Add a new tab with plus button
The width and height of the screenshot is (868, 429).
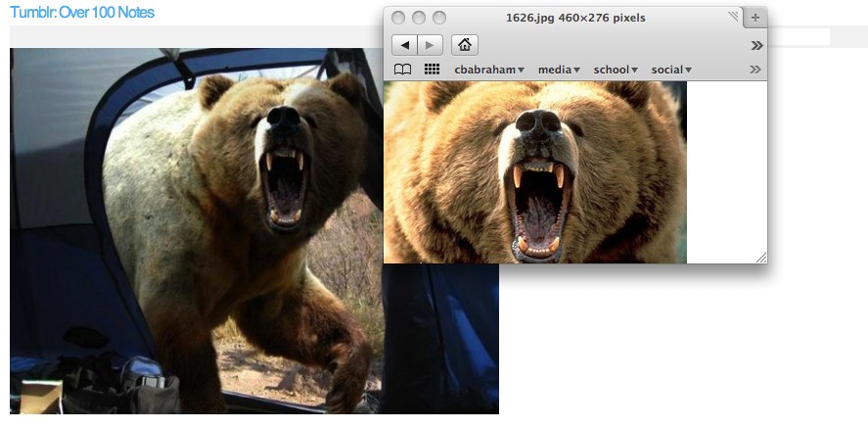(755, 18)
